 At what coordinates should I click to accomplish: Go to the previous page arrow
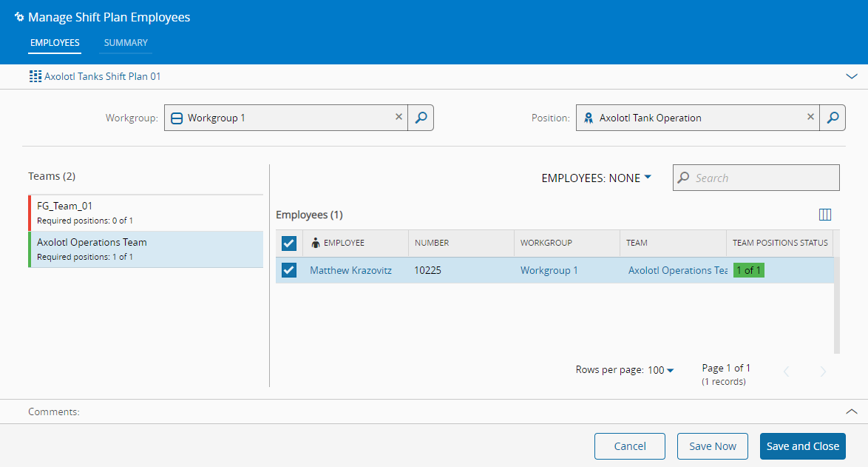(x=787, y=372)
